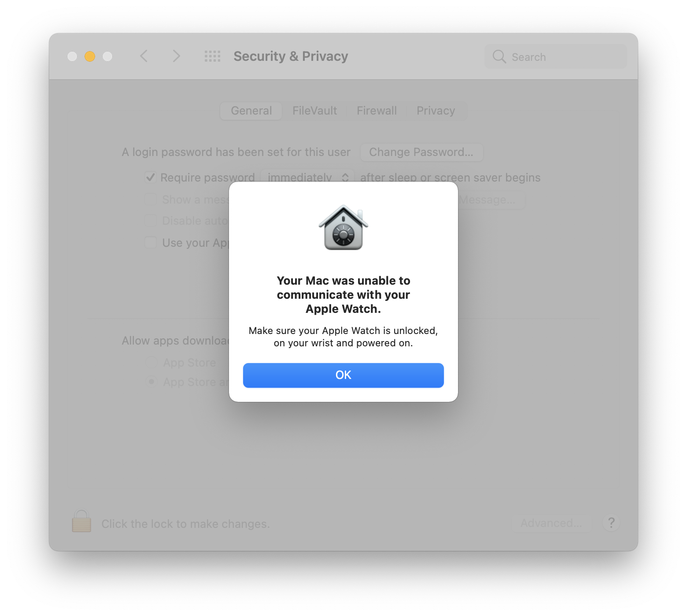Open the Advanced settings button

[551, 523]
